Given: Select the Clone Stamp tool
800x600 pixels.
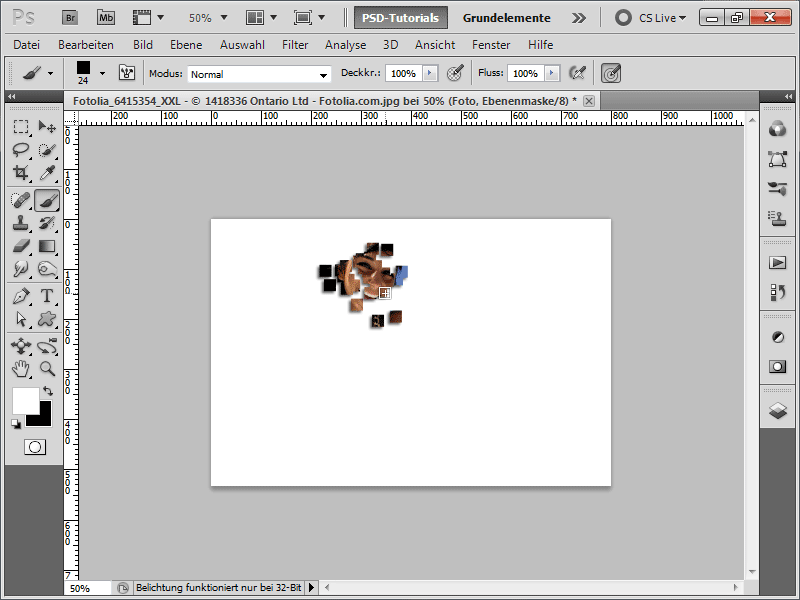Looking at the screenshot, I should pyautogui.click(x=21, y=223).
